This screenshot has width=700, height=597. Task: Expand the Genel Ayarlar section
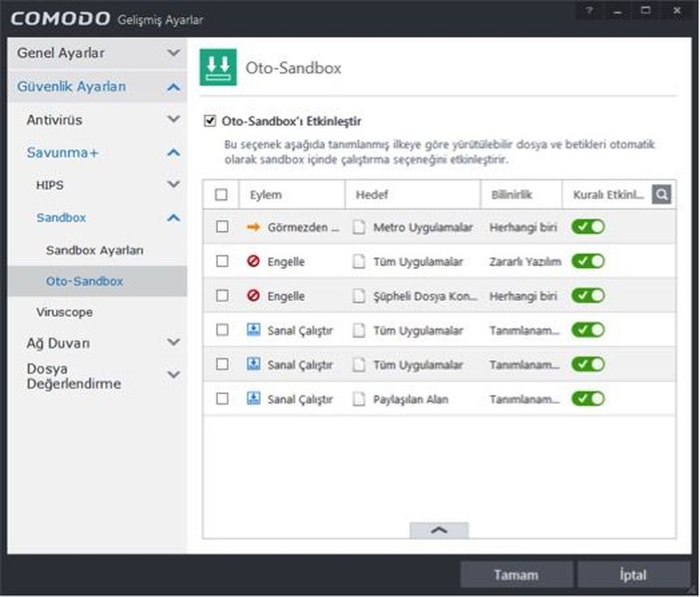pyautogui.click(x=173, y=53)
